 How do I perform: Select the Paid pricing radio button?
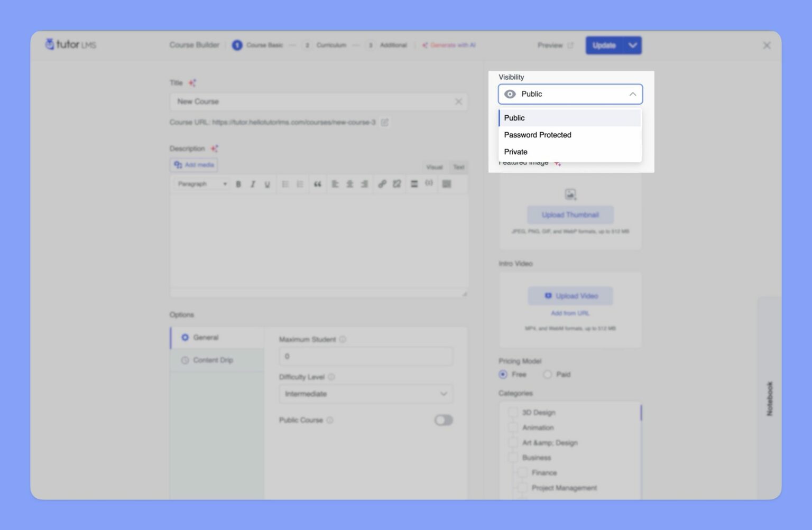(548, 375)
